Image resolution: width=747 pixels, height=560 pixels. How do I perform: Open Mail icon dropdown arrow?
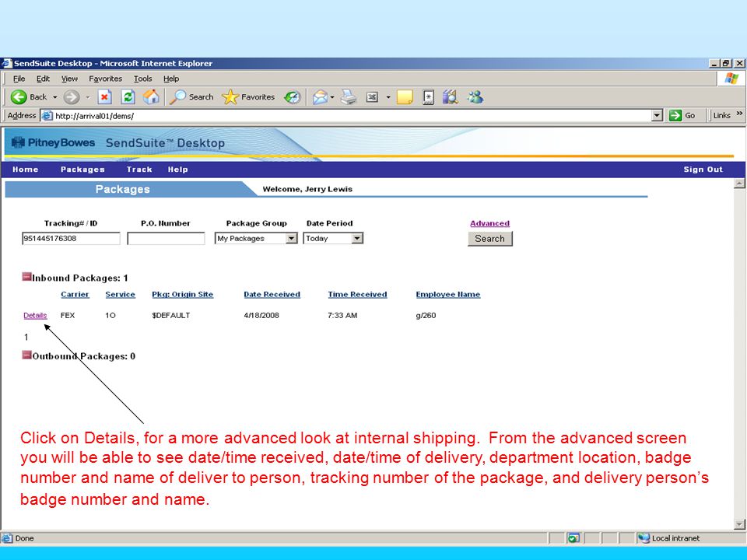click(x=332, y=97)
